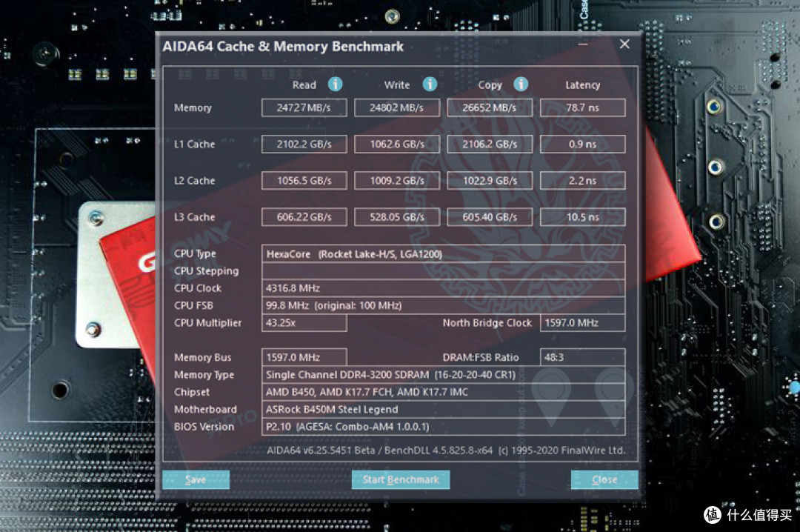800x532 pixels.
Task: Select L1 Cache Read 2102.2 GB/s
Action: (304, 144)
